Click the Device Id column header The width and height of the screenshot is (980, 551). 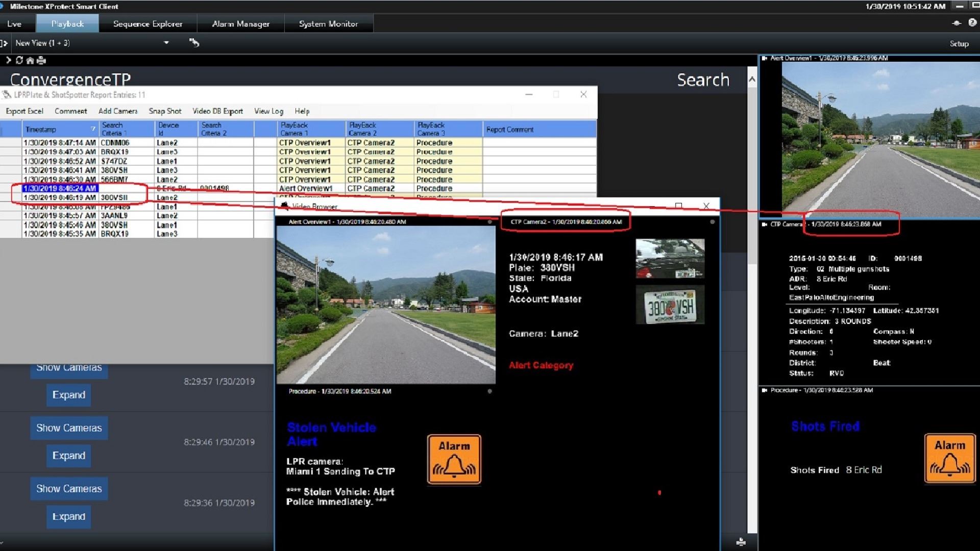(x=176, y=129)
